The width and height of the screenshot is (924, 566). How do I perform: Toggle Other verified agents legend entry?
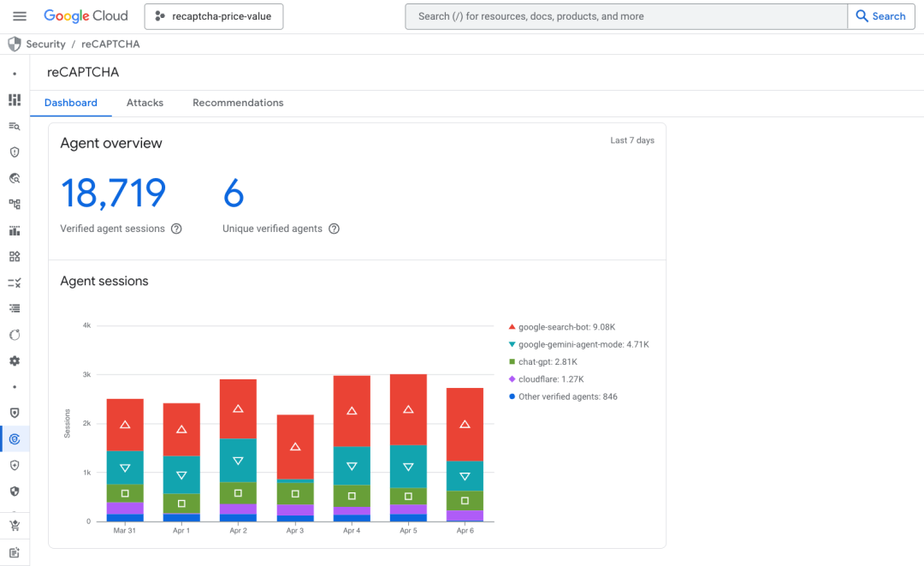pos(567,396)
